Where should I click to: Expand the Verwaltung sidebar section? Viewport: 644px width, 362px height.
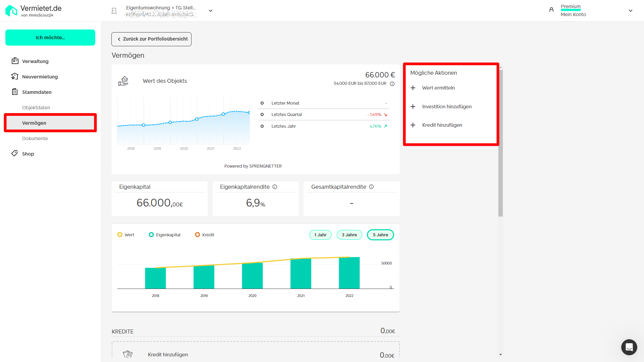pos(35,61)
